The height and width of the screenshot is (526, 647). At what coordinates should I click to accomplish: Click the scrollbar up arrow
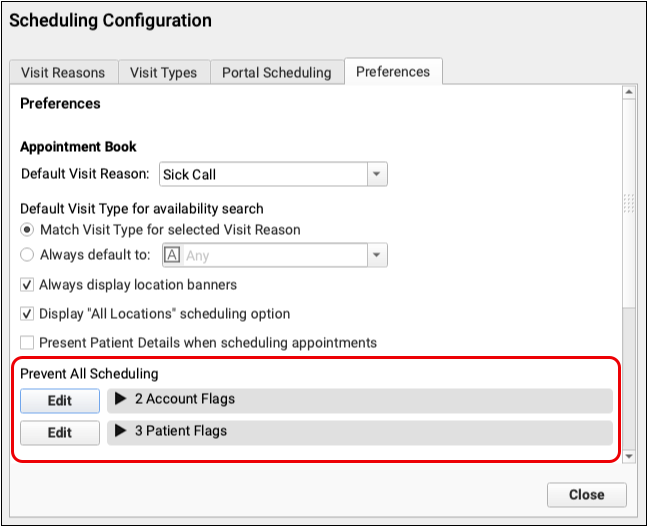[x=629, y=95]
